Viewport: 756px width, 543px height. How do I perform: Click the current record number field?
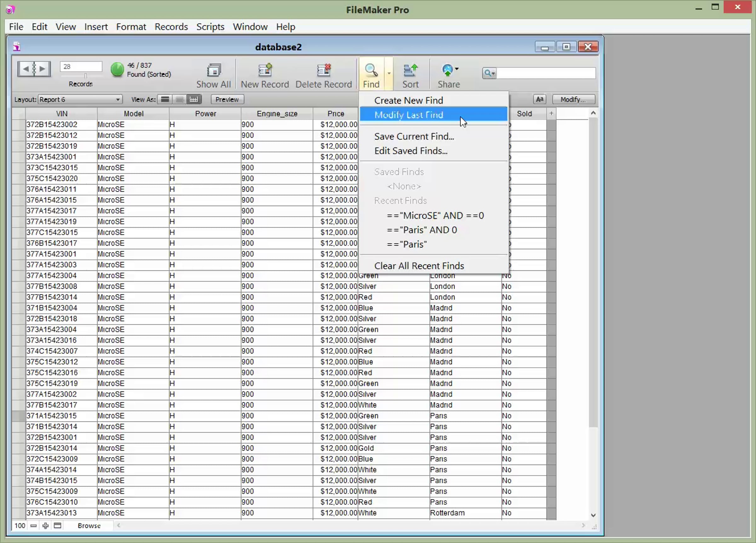(81, 66)
